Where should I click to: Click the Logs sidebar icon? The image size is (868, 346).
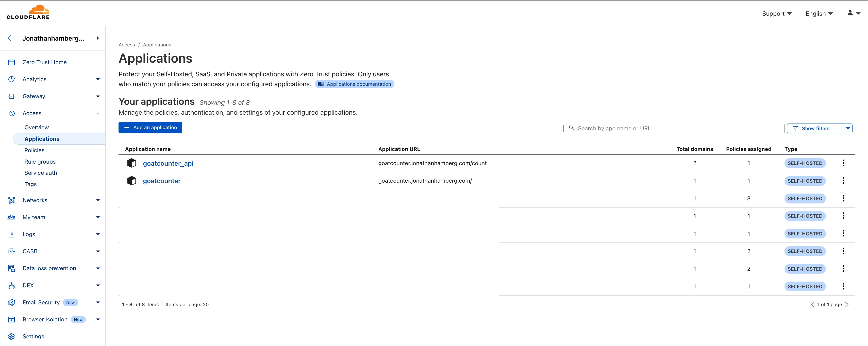pyautogui.click(x=11, y=234)
